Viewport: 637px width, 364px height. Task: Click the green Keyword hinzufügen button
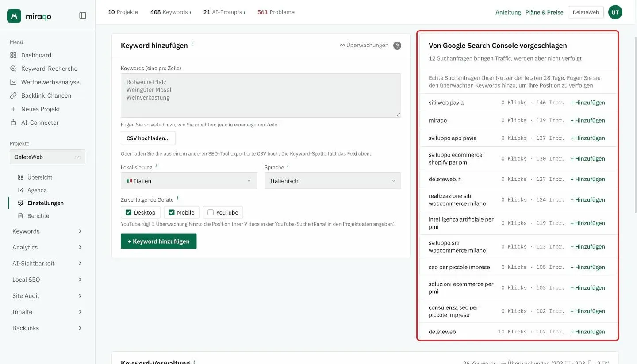(158, 241)
